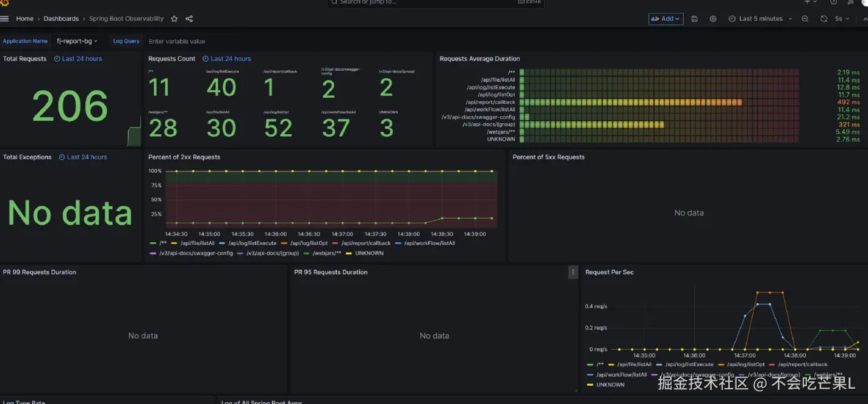The width and height of the screenshot is (868, 404).
Task: Click Spring Boot Observability breadcrumb
Action: 126,19
